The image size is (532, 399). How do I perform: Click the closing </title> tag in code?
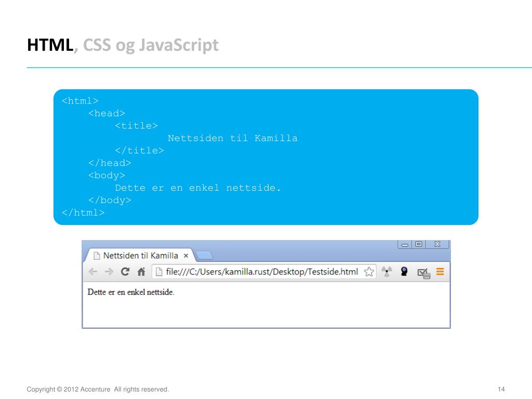pyautogui.click(x=139, y=150)
